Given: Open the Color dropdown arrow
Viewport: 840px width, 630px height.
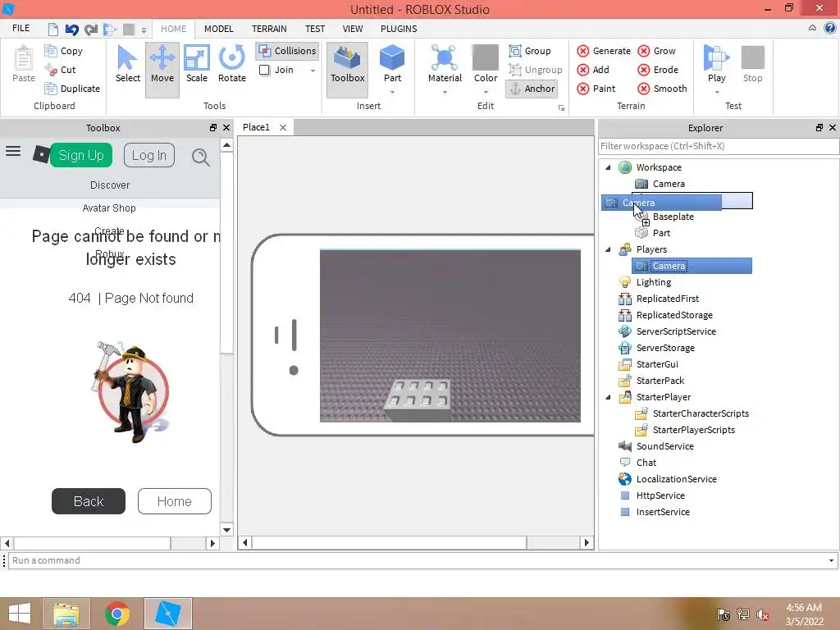Looking at the screenshot, I should click(486, 92).
